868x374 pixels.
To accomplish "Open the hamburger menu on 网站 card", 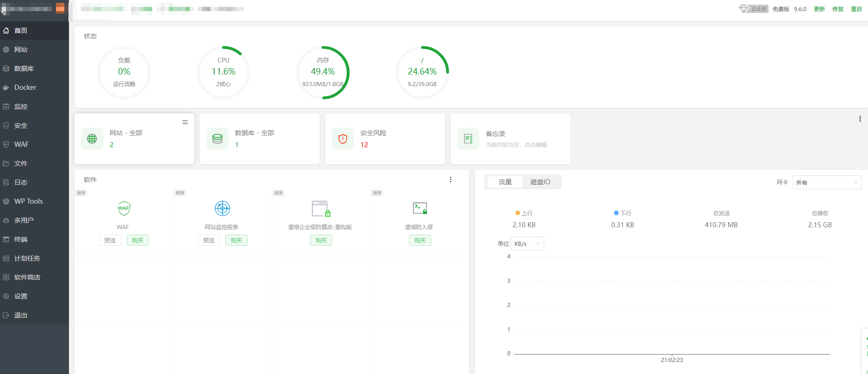I will pos(185,122).
